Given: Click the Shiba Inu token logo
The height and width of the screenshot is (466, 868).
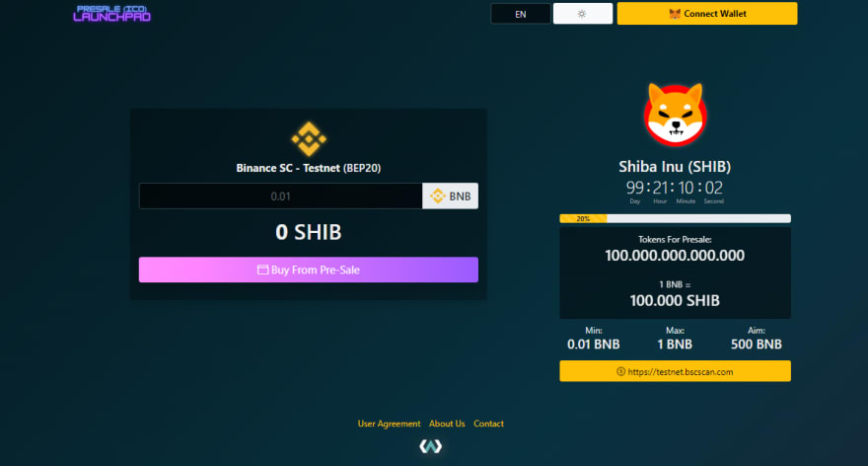Looking at the screenshot, I should [x=675, y=115].
